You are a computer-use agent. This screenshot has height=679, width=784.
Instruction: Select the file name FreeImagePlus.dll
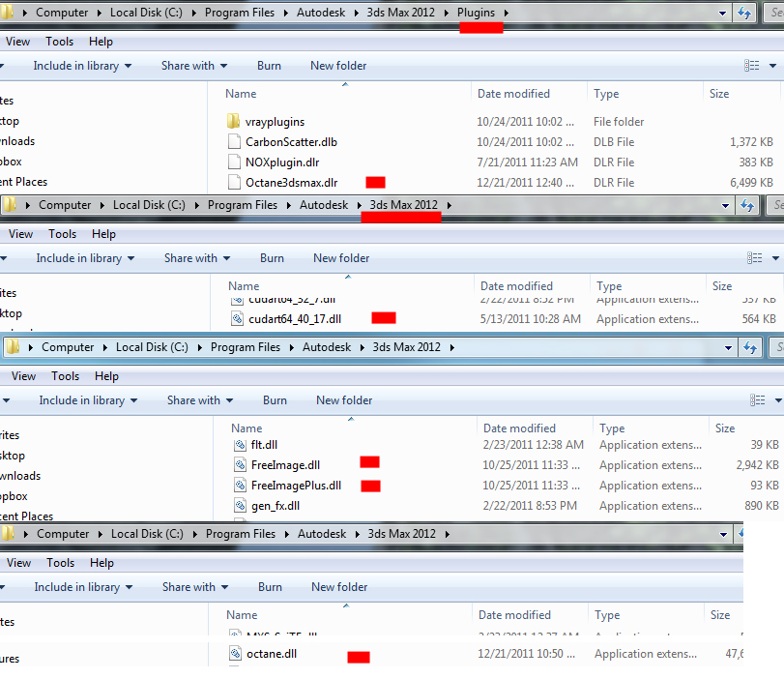(x=296, y=486)
